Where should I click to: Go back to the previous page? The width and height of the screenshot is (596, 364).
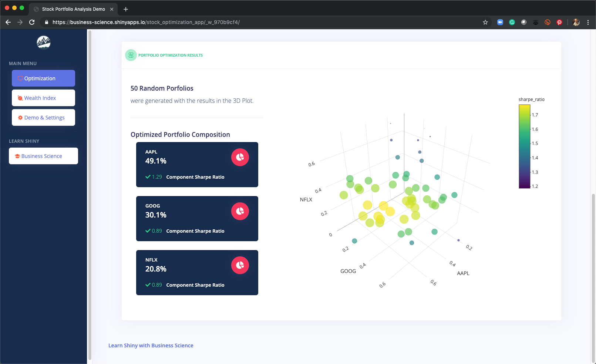pos(8,22)
